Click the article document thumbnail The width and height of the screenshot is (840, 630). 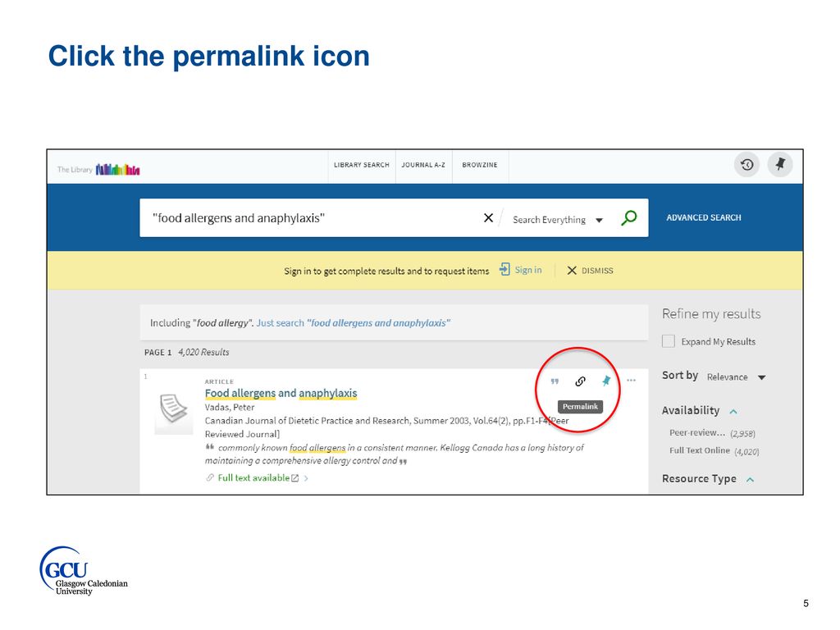click(x=173, y=410)
